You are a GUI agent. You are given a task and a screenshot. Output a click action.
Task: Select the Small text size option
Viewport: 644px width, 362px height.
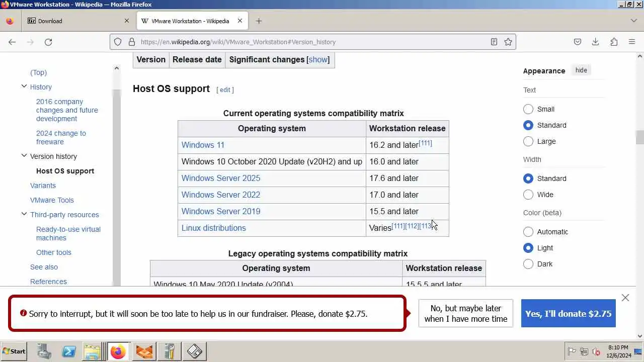(x=528, y=109)
